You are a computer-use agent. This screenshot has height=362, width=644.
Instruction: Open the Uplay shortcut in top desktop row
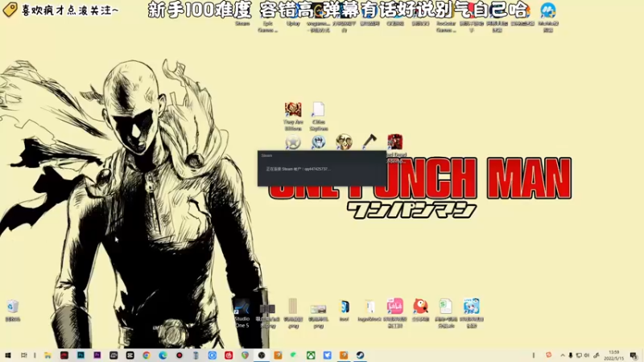click(x=293, y=23)
